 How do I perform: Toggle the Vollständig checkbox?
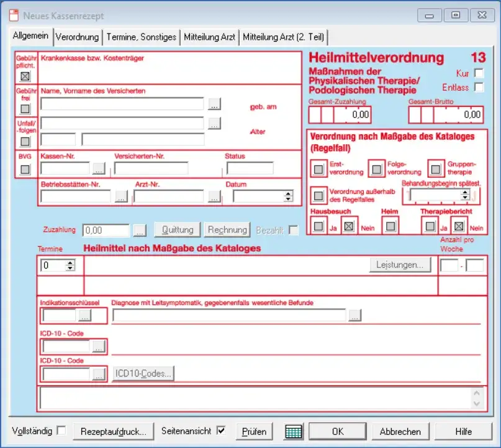point(61,431)
